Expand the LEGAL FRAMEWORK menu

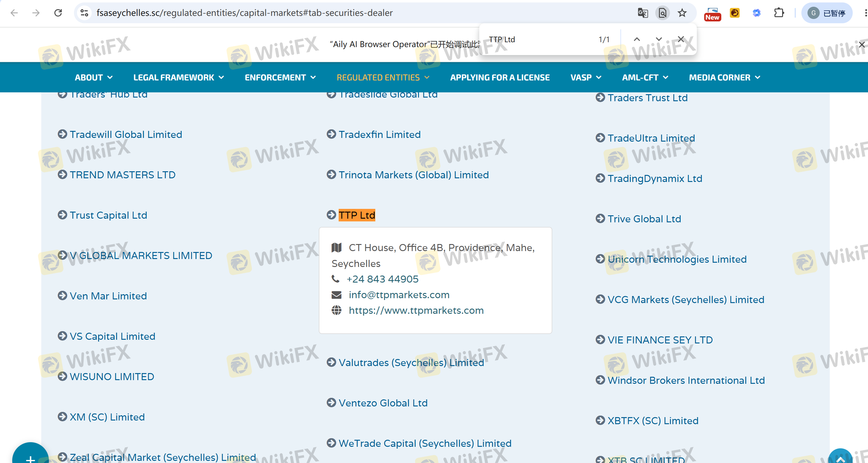[x=178, y=77]
